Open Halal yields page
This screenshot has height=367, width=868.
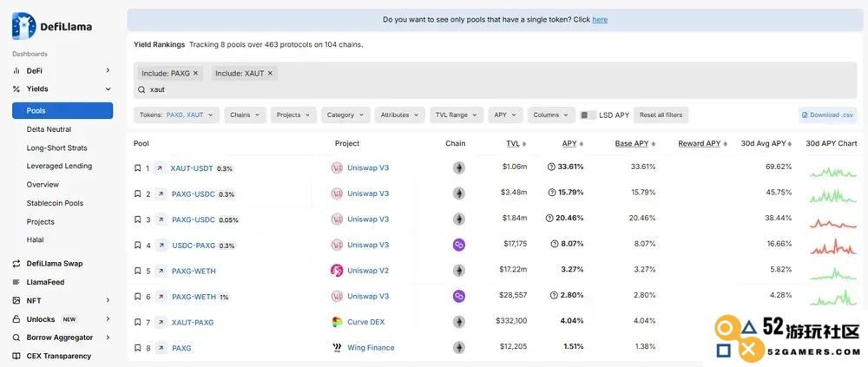coord(35,240)
